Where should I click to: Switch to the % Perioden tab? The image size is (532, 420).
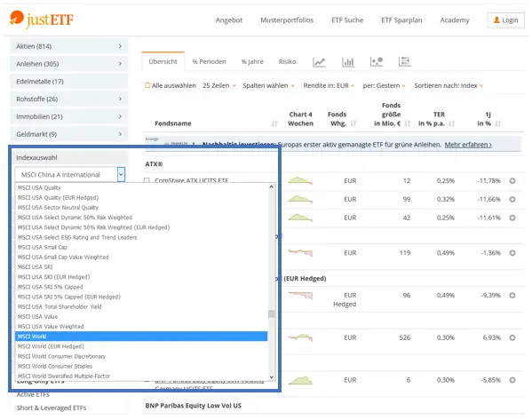click(x=209, y=62)
